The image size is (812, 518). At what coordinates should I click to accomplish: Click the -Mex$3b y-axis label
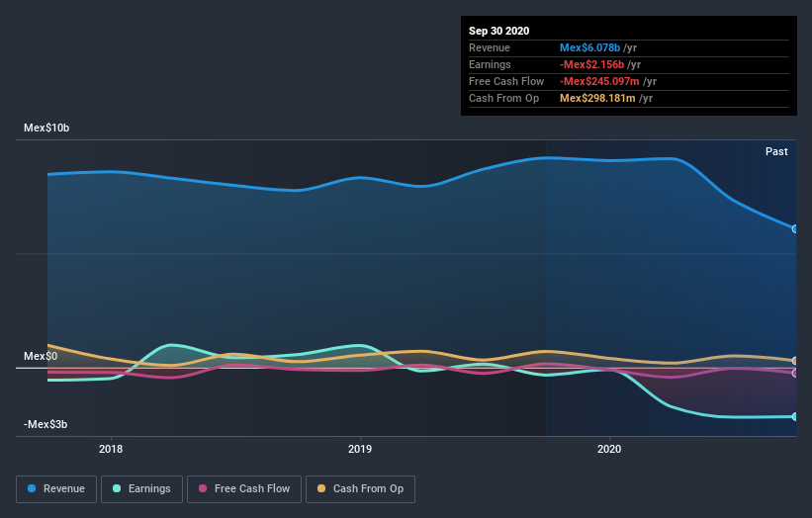pyautogui.click(x=45, y=424)
